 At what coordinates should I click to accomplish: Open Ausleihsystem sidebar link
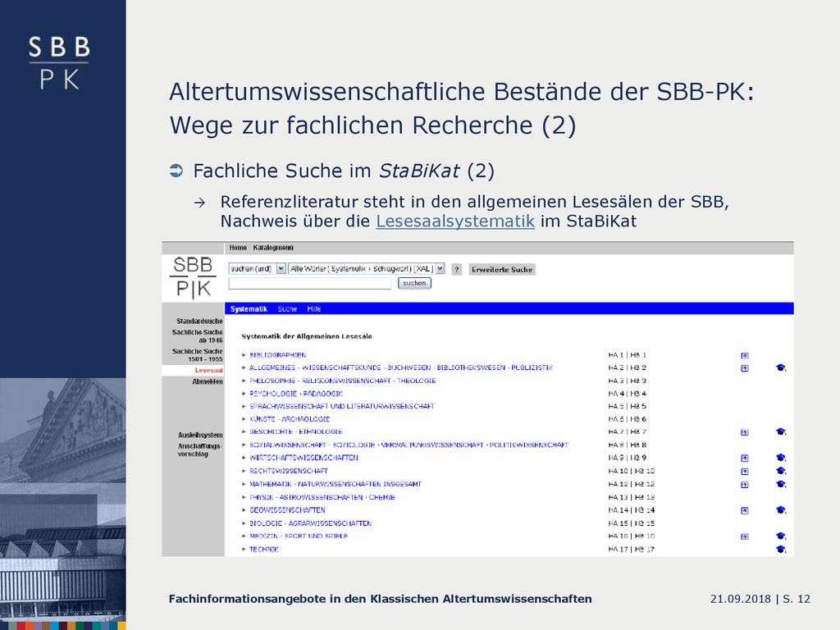click(x=200, y=435)
